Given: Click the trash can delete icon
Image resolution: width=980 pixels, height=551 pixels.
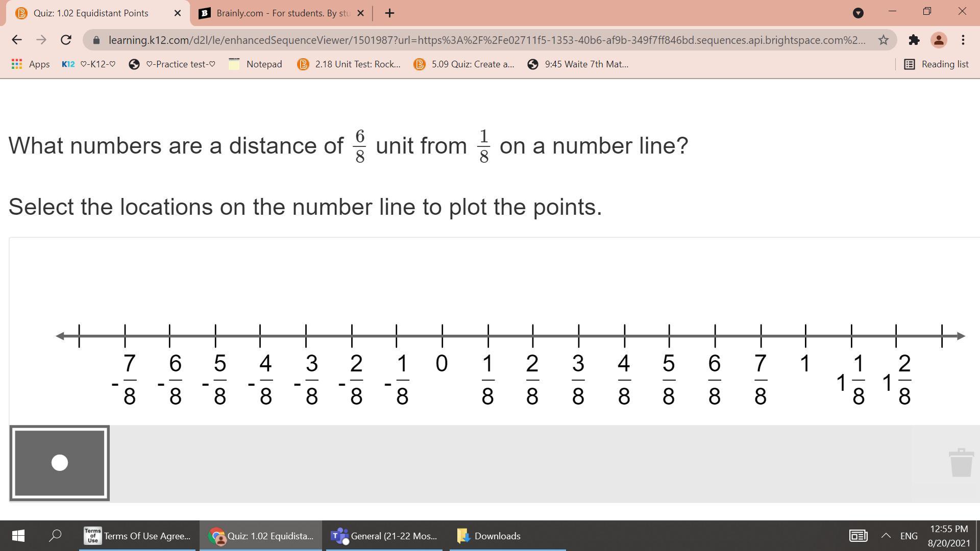Looking at the screenshot, I should point(961,463).
